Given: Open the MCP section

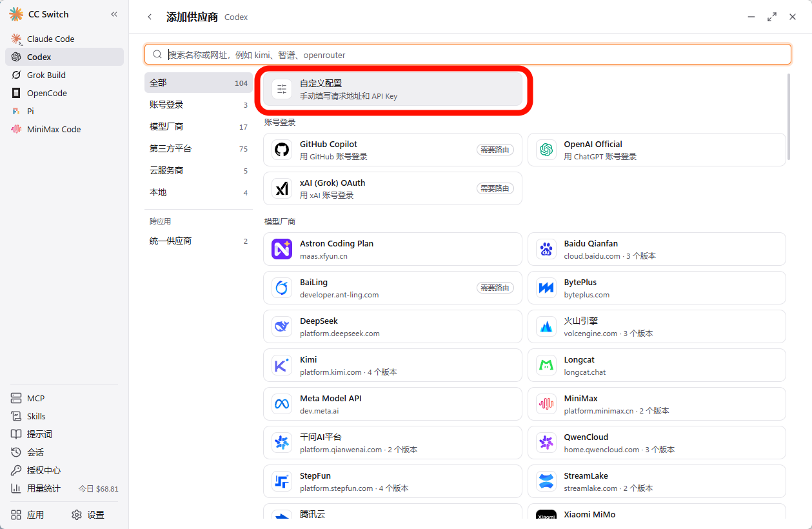Looking at the screenshot, I should 64,398.
